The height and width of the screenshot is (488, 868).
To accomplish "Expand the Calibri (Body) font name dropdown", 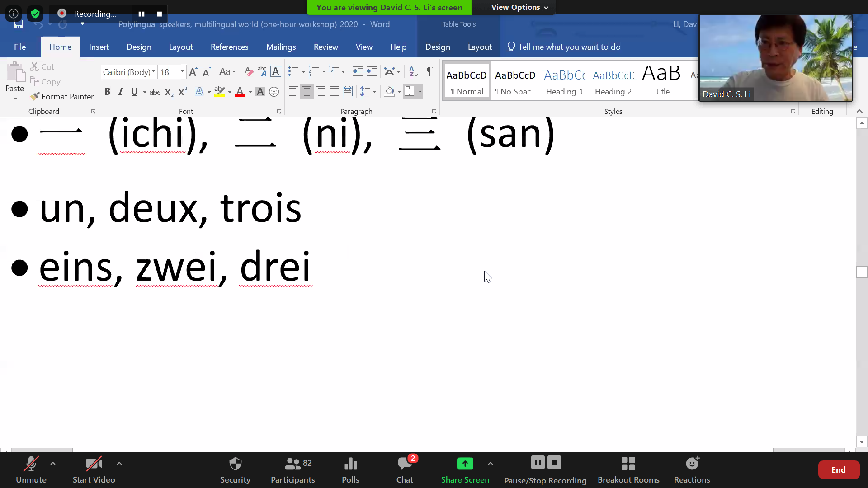I will click(x=153, y=72).
